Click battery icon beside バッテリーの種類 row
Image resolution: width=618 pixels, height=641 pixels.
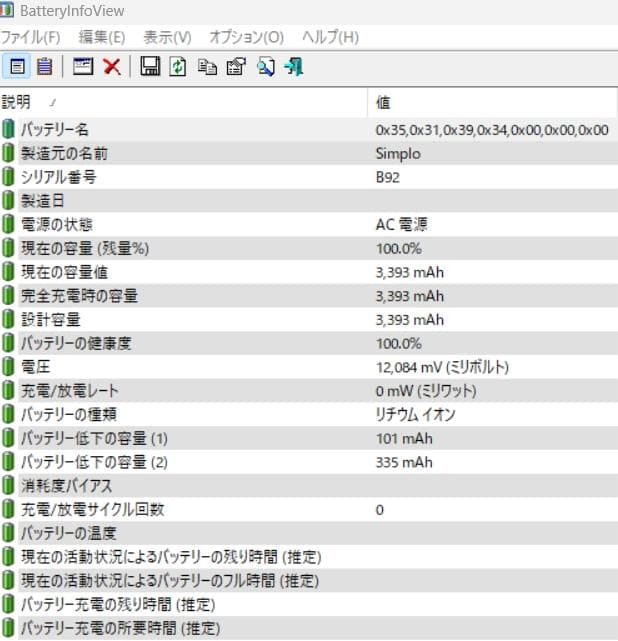pos(8,414)
